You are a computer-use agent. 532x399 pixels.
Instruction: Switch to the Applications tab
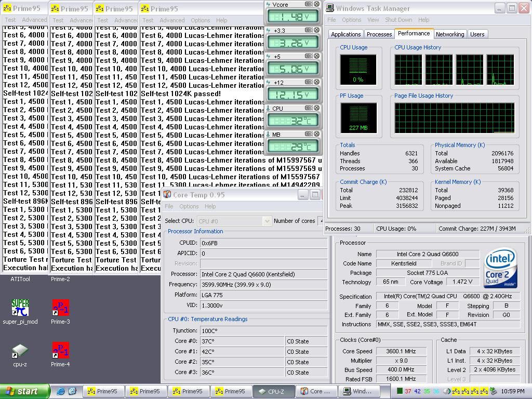[345, 34]
